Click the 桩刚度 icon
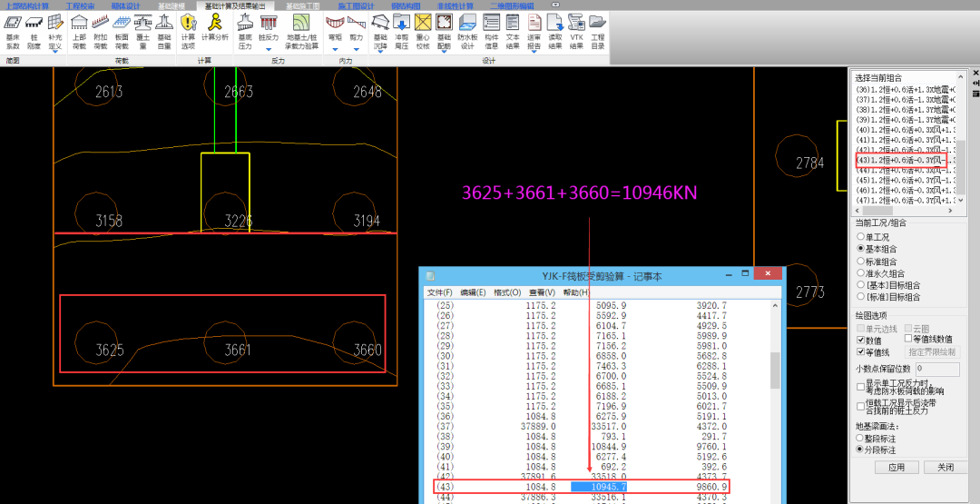The image size is (980, 504). (x=34, y=33)
